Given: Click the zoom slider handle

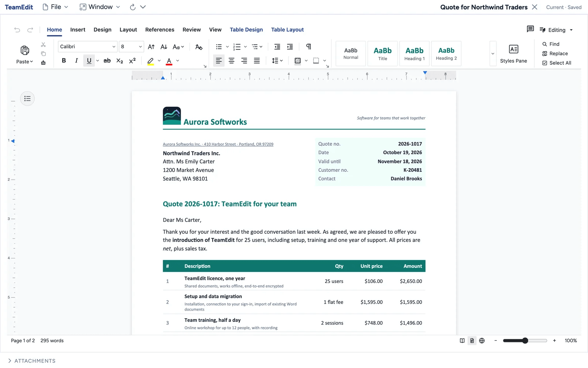Looking at the screenshot, I should [x=525, y=341].
